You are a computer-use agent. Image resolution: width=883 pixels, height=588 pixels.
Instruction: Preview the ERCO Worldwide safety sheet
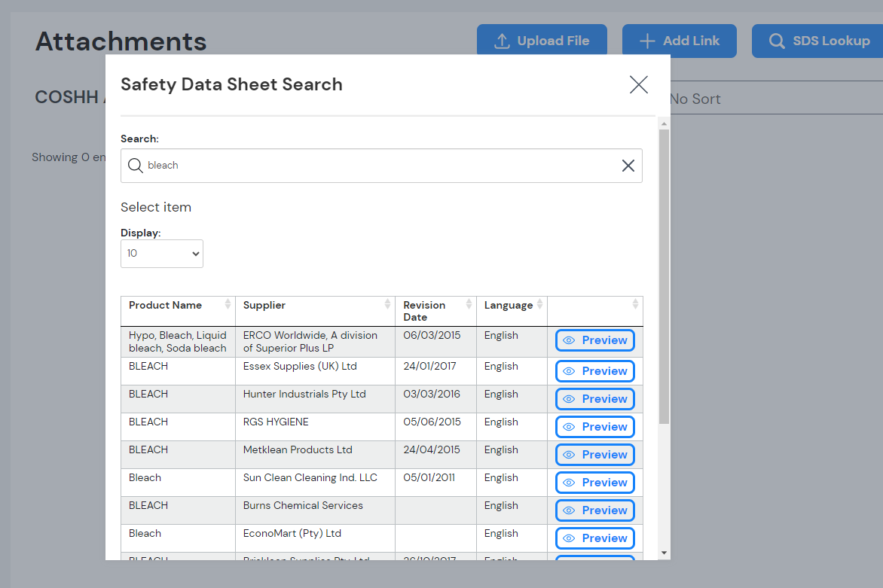pyautogui.click(x=595, y=340)
